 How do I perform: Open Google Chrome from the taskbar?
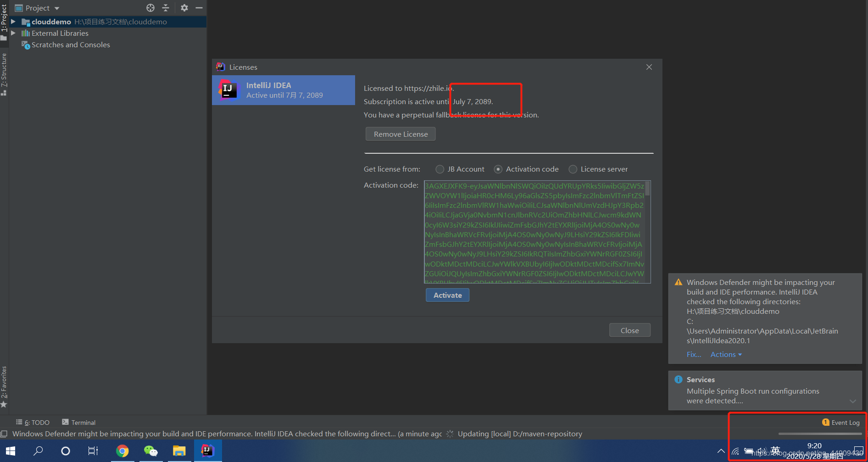coord(122,451)
